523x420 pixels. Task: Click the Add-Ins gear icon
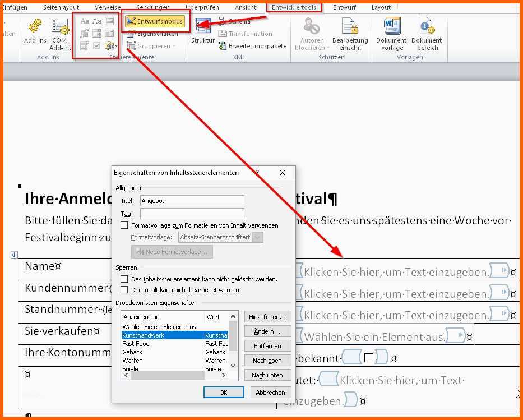click(x=35, y=27)
